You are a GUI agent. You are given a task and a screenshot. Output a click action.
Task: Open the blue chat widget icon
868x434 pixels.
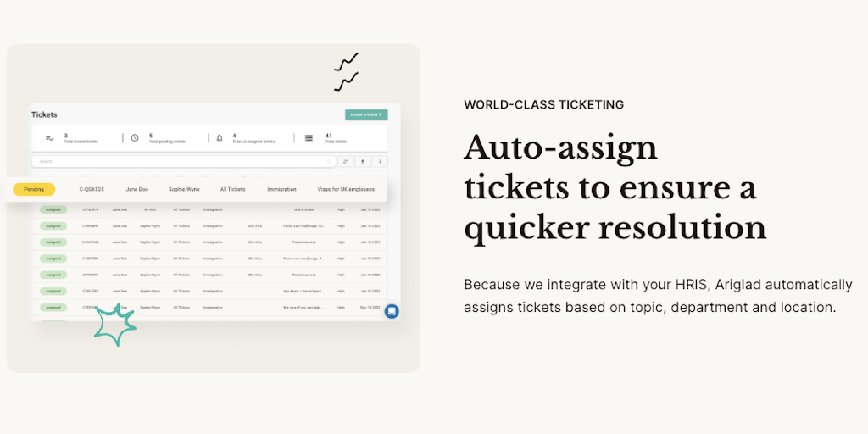click(x=392, y=311)
